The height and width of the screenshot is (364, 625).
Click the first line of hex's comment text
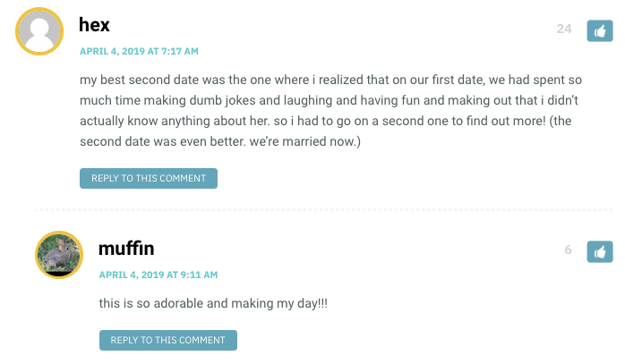tap(330, 80)
